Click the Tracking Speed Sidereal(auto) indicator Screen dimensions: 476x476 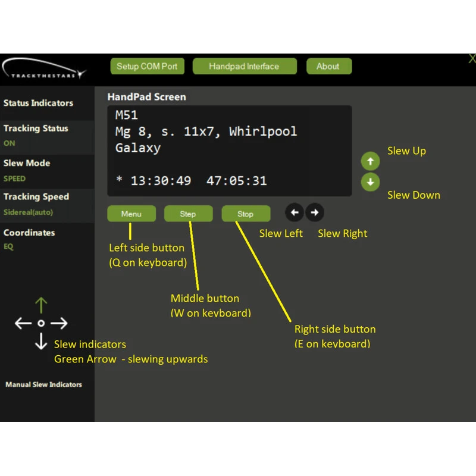point(28,212)
